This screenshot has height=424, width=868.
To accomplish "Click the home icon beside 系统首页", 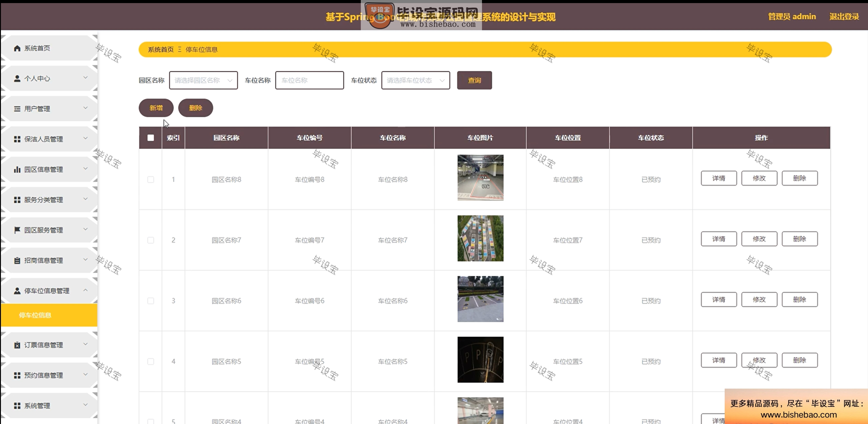I will point(17,48).
